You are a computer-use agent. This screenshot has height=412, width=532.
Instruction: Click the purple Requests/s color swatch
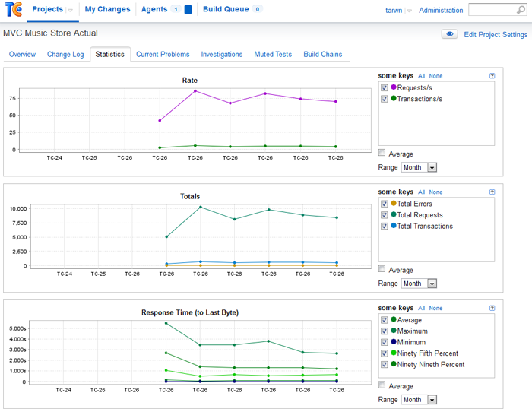pos(394,87)
